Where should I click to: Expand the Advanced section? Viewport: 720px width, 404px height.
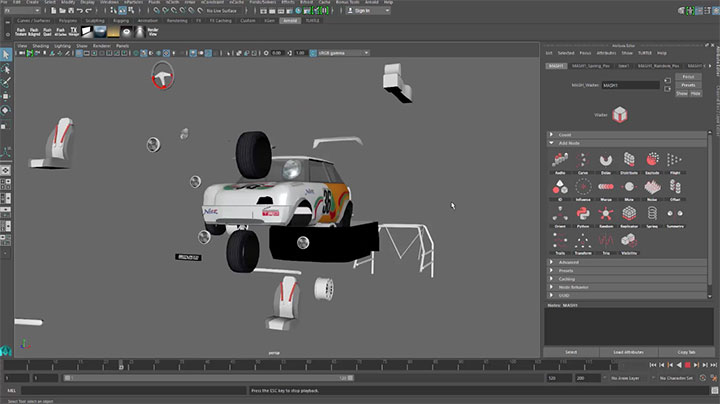[627, 262]
